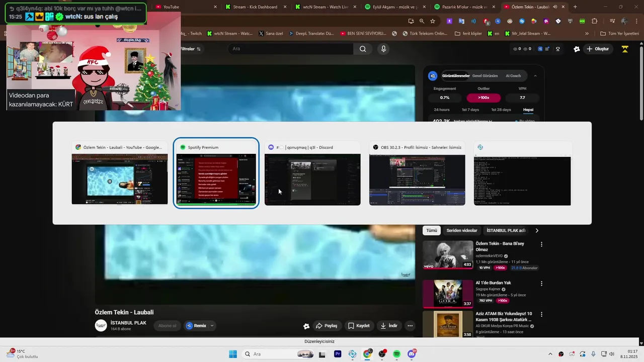Screen dimensions: 644x362
Task: Open a new browser tab
Action: (x=575, y=7)
